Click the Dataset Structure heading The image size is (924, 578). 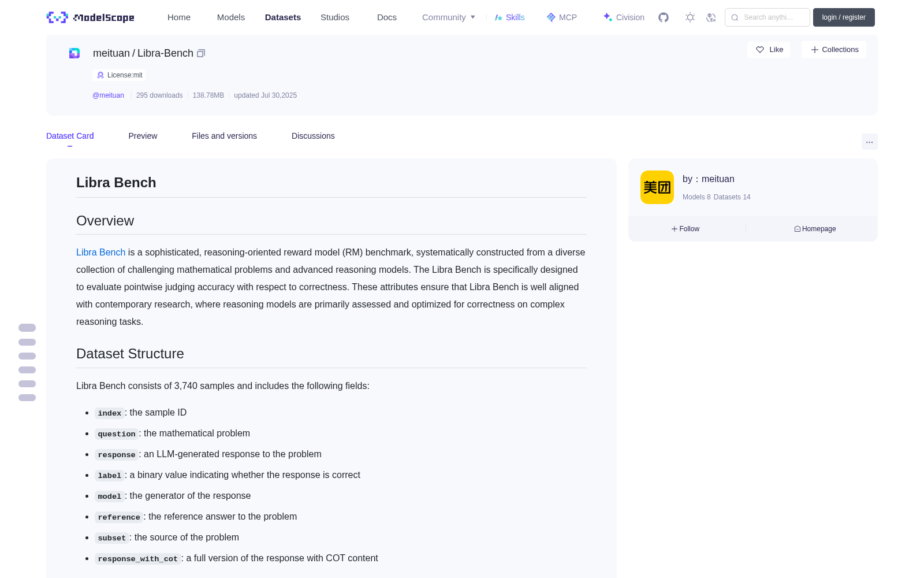(x=130, y=354)
